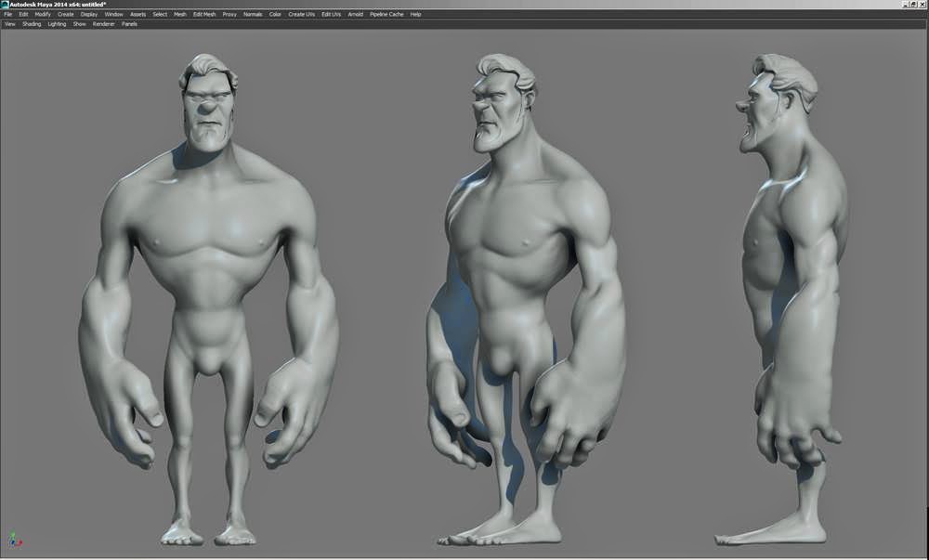Open the Proxy menu
The height and width of the screenshot is (560, 929).
pos(229,14)
